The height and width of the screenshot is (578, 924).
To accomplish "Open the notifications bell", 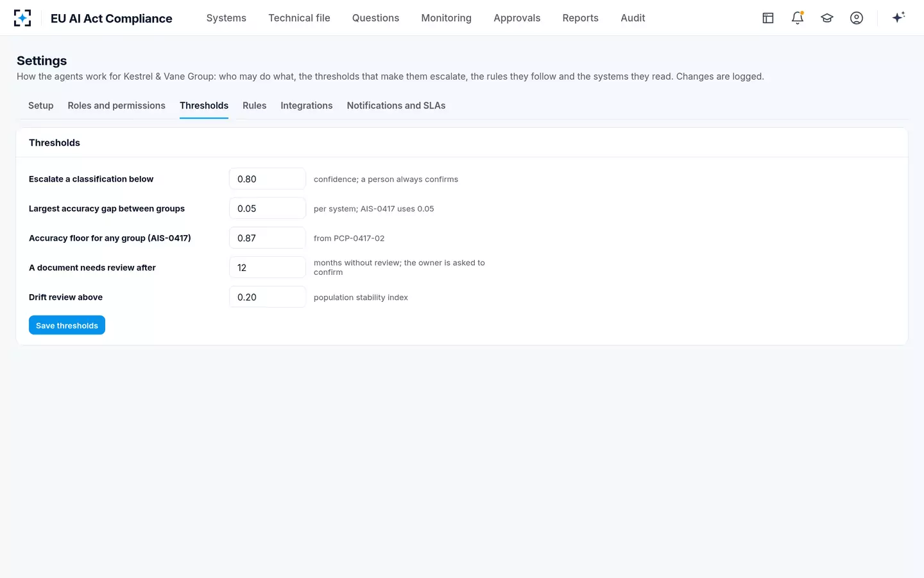I will coord(798,18).
